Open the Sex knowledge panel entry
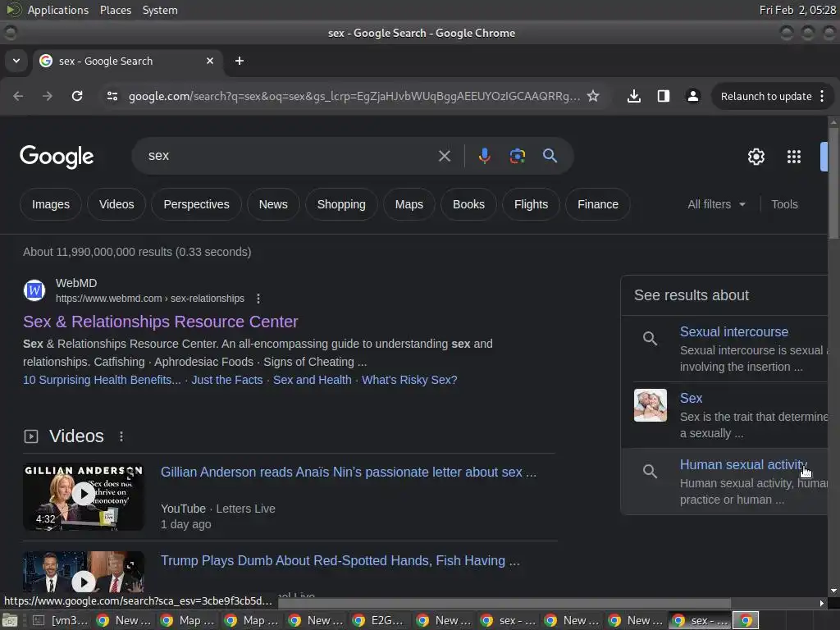 tap(691, 398)
